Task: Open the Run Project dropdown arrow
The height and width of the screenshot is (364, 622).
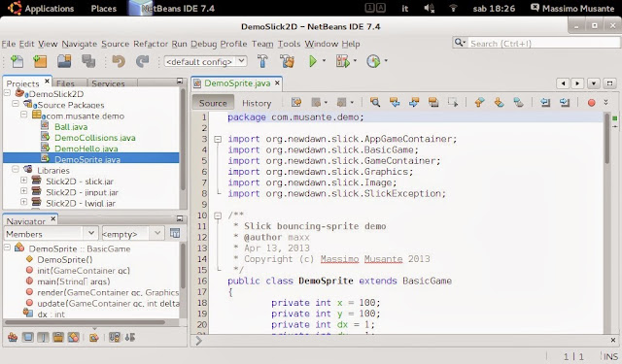Action: coord(324,60)
